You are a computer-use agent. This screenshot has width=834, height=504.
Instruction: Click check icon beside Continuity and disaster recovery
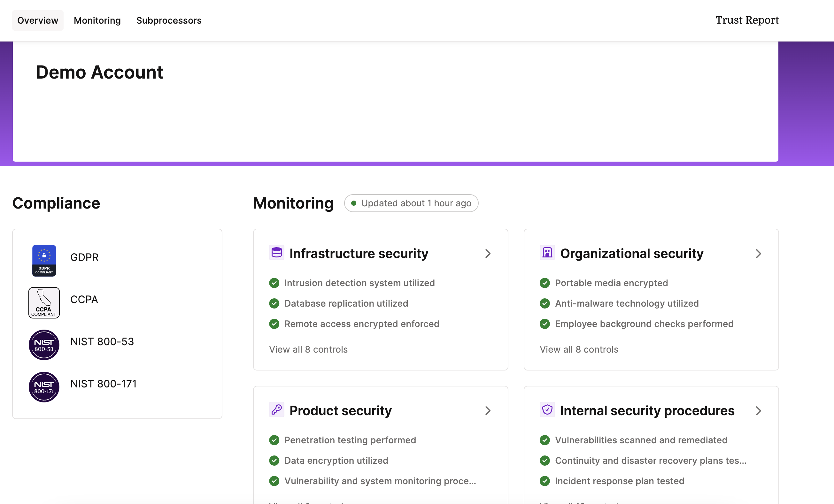(x=545, y=460)
